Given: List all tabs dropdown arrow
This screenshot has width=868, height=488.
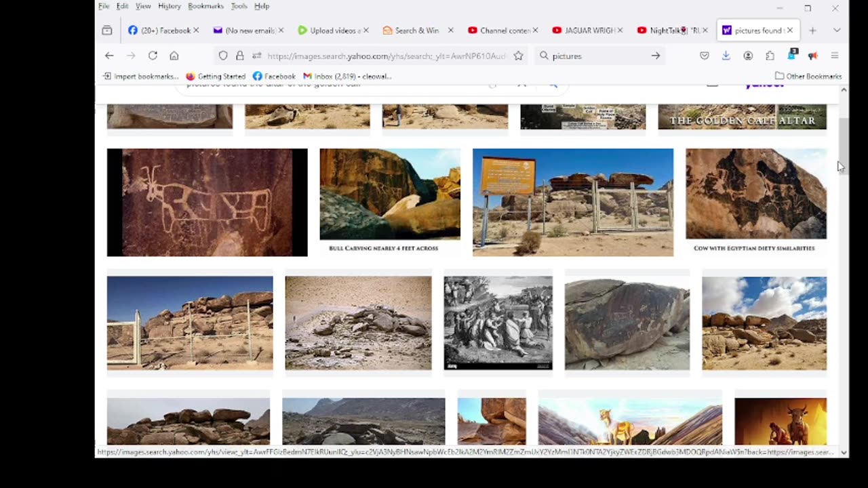Looking at the screenshot, I should (837, 30).
